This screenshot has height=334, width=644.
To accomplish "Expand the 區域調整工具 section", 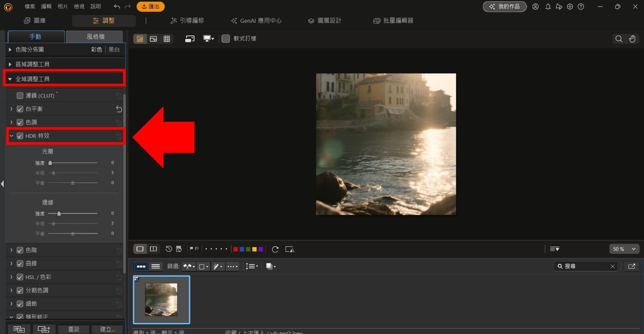I will (x=10, y=64).
